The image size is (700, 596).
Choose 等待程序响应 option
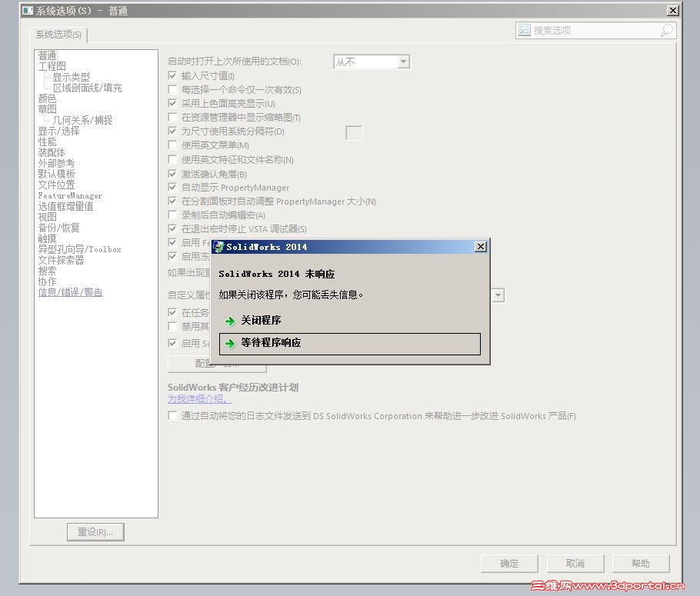coord(349,343)
